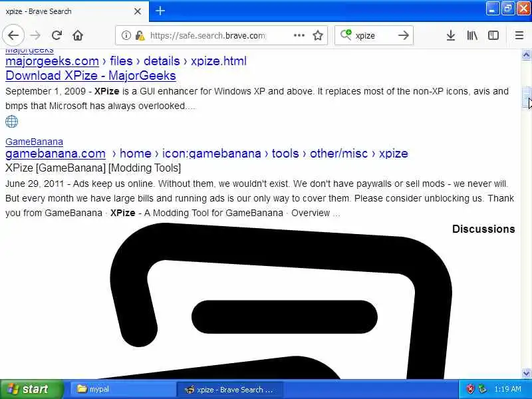This screenshot has height=399, width=532.
Task: Click the globe favicon below MajorGeeks result
Action: [x=11, y=122]
